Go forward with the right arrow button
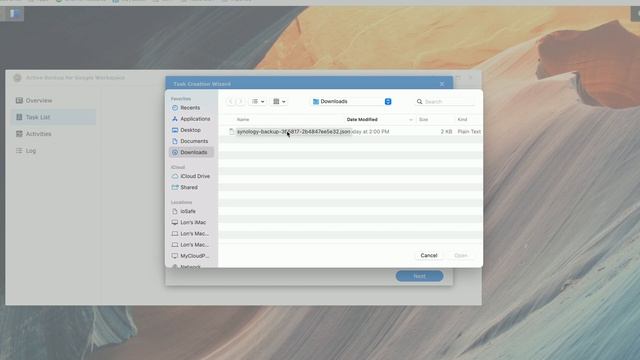This screenshot has width=640, height=360. point(240,101)
